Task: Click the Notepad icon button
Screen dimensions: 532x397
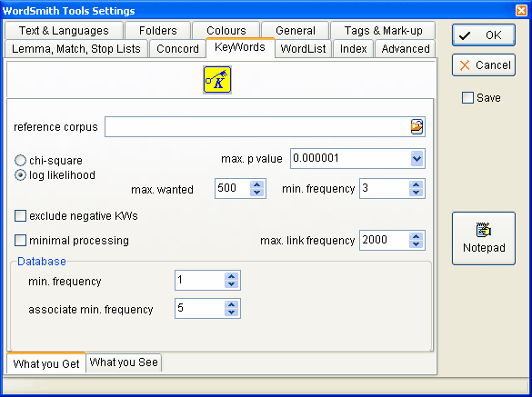Action: coord(484,238)
